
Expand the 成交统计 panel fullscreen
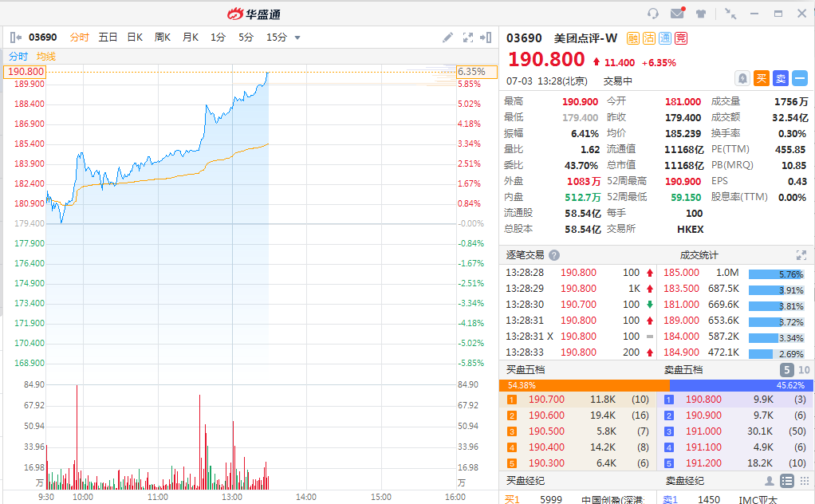[x=801, y=255]
